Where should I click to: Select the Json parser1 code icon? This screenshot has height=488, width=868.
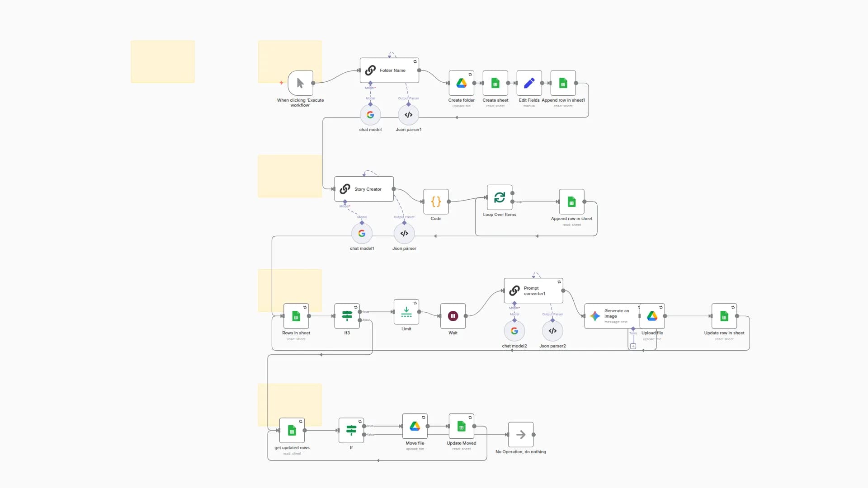(408, 114)
